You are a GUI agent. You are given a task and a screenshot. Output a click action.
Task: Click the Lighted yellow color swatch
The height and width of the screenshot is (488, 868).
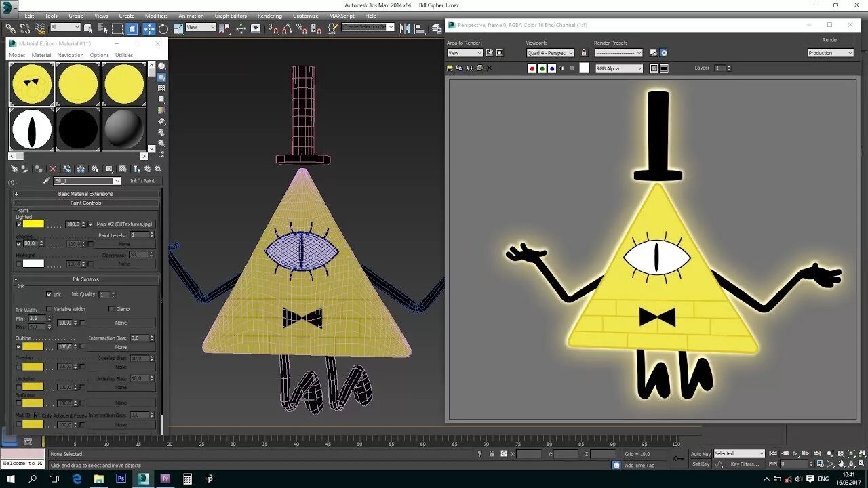point(33,224)
